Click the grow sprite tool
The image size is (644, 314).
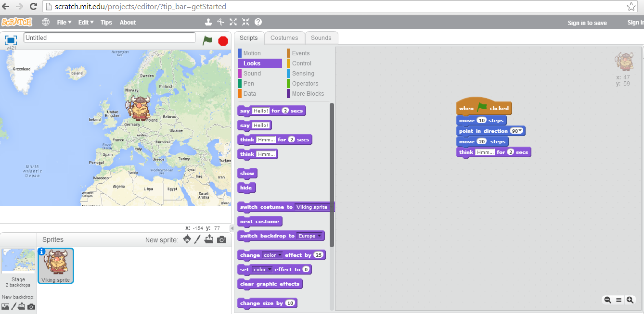233,22
